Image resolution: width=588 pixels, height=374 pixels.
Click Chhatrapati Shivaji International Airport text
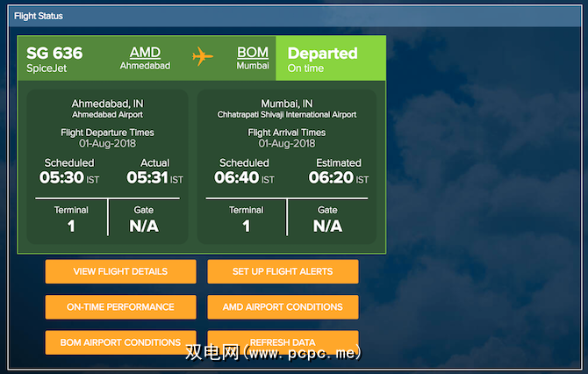287,115
